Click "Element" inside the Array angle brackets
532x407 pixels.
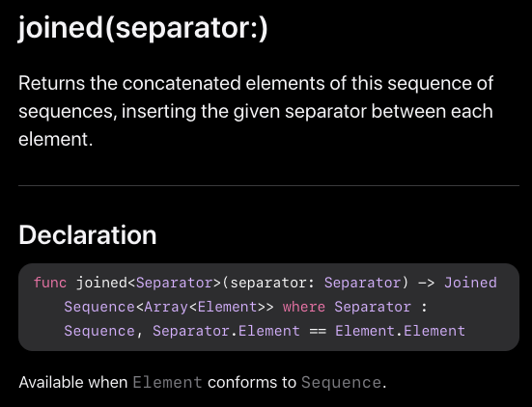[x=227, y=307]
